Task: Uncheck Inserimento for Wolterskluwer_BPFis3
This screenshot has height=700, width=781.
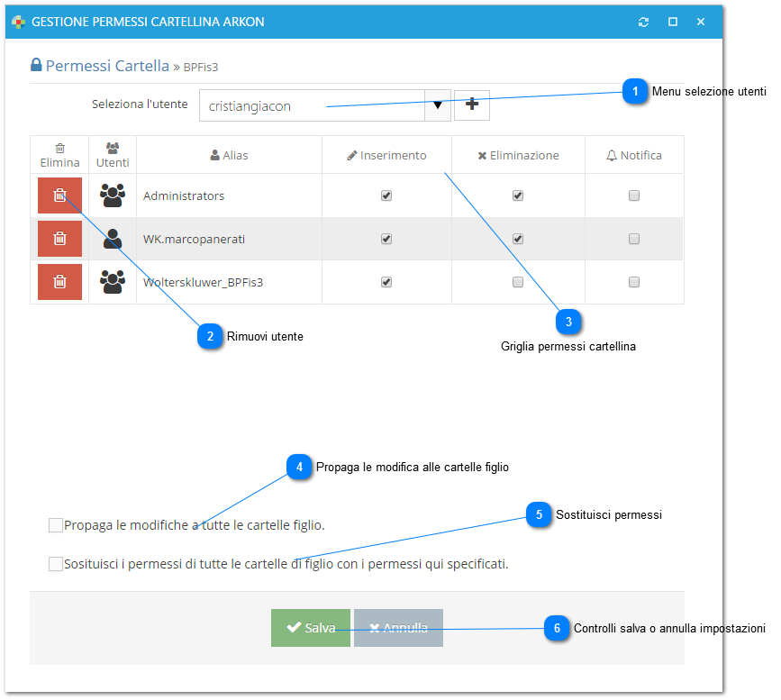Action: coord(386,282)
